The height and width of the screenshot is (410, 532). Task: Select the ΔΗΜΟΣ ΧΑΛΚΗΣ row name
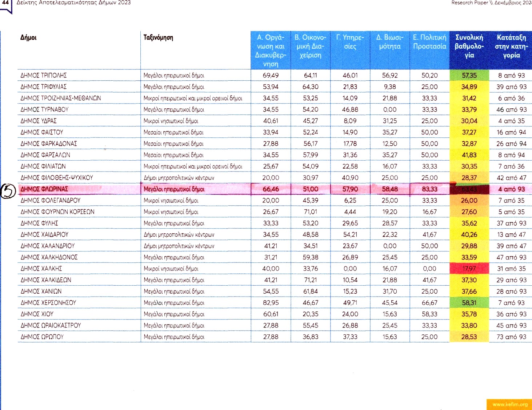pos(41,269)
